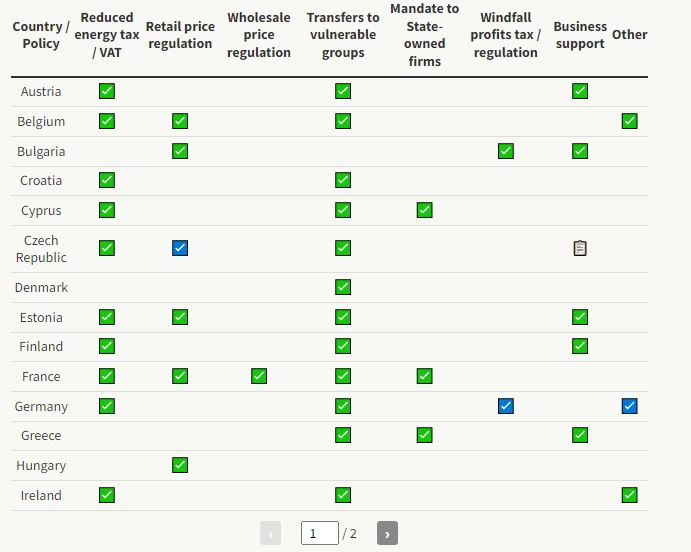The height and width of the screenshot is (552, 691).
Task: Click Czech Republic's blue retail price checkmark
Action: (180, 248)
